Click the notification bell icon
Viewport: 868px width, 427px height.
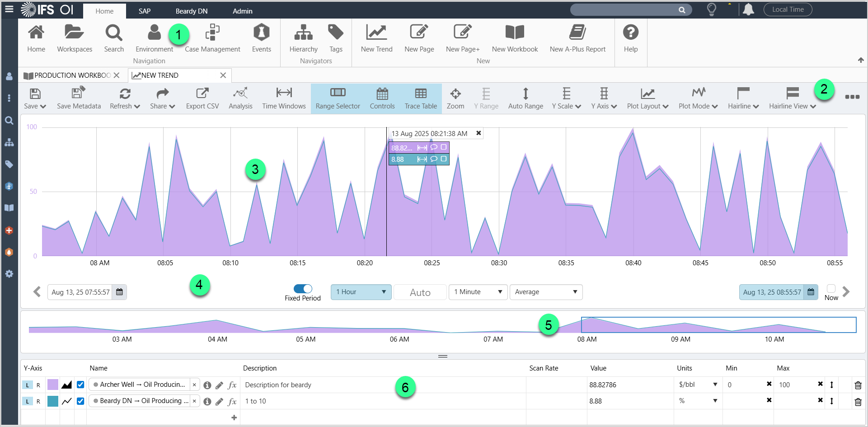pos(748,9)
